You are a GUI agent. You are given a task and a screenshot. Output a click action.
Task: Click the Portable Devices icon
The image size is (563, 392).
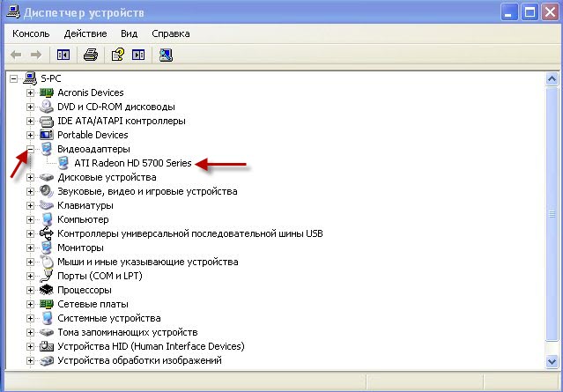47,135
